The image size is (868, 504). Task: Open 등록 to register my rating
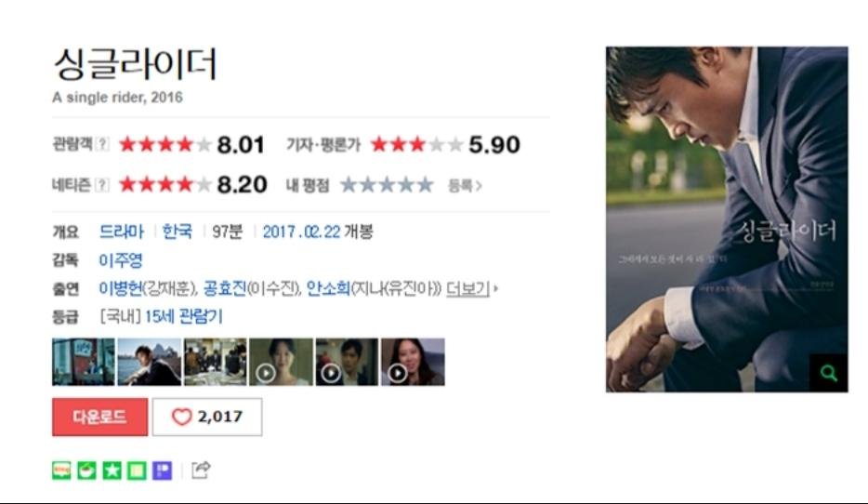pyautogui.click(x=465, y=186)
